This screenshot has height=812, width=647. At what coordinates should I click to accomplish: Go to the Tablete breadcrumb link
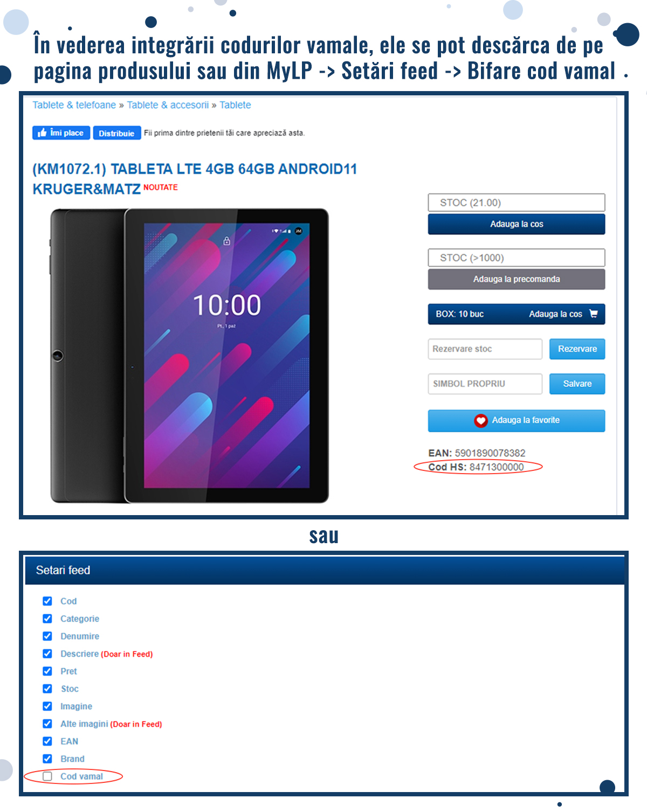(235, 105)
